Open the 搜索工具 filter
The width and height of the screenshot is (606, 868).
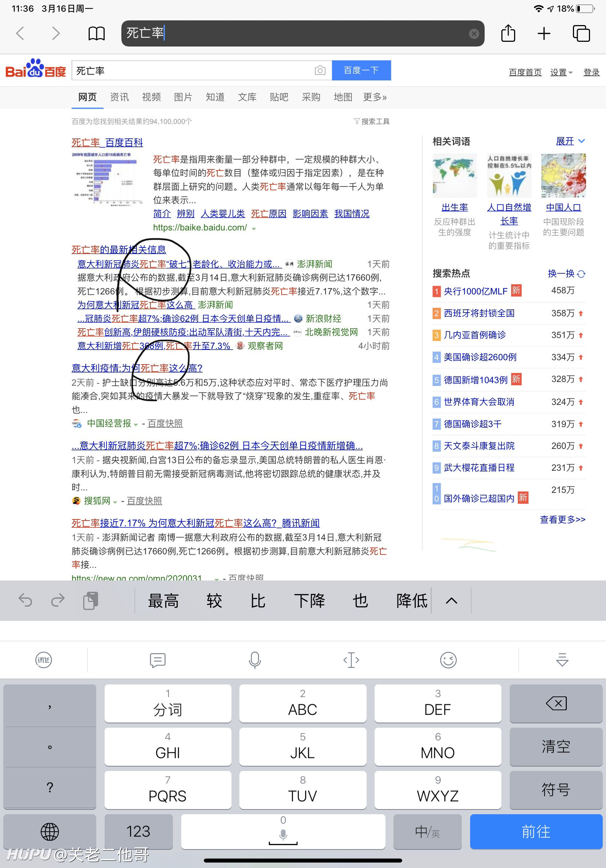(372, 121)
